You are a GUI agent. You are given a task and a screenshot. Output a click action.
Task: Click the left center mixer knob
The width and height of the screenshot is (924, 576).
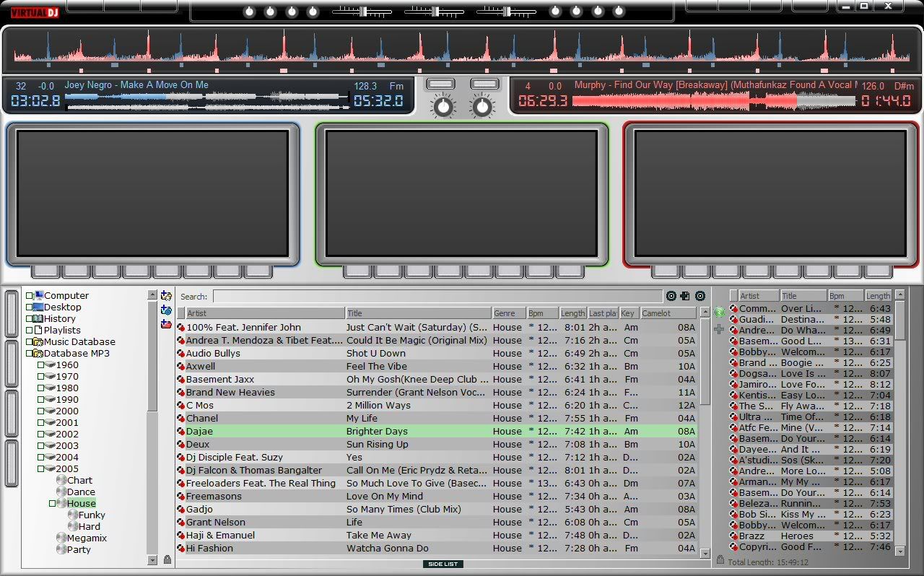point(443,107)
